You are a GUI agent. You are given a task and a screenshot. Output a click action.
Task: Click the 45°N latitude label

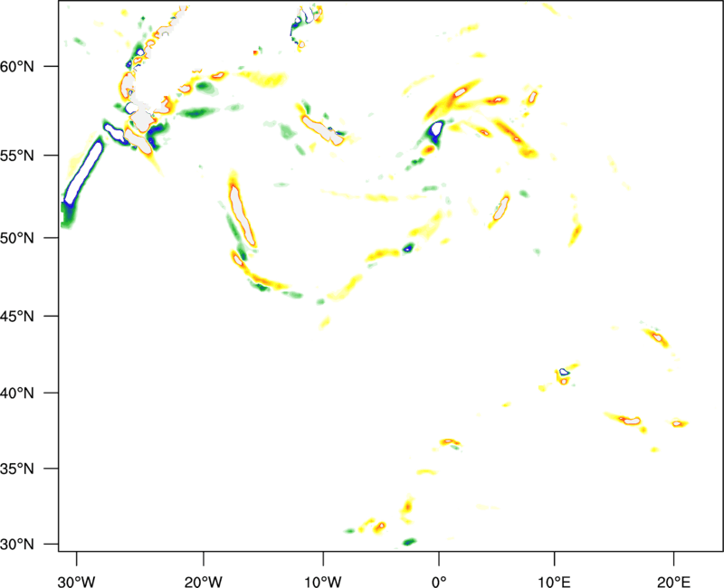coord(17,317)
